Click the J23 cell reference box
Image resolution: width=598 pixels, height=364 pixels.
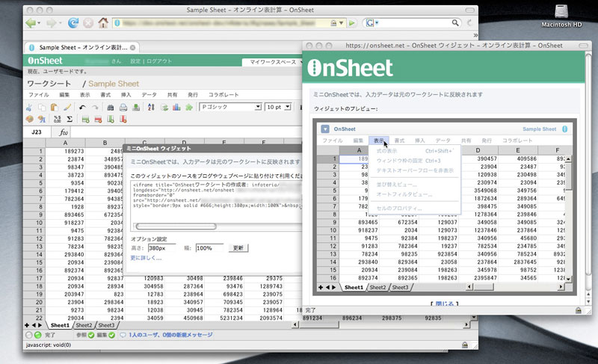[37, 132]
